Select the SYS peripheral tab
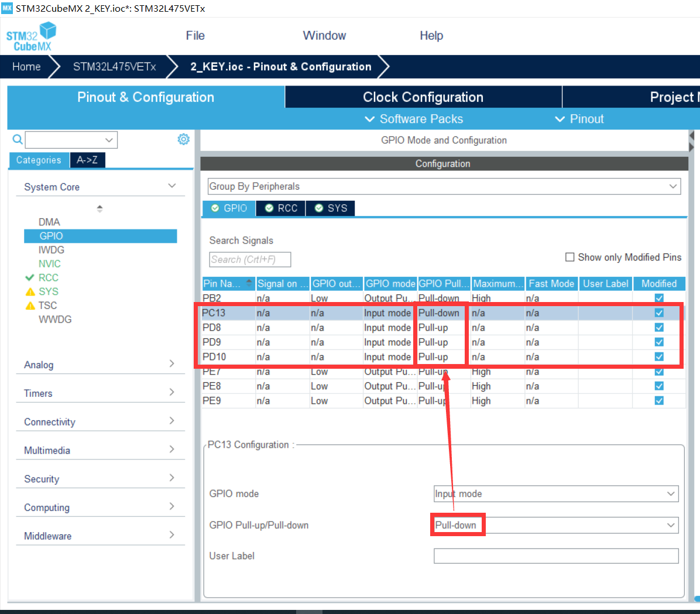The height and width of the screenshot is (614, 700). click(x=330, y=208)
